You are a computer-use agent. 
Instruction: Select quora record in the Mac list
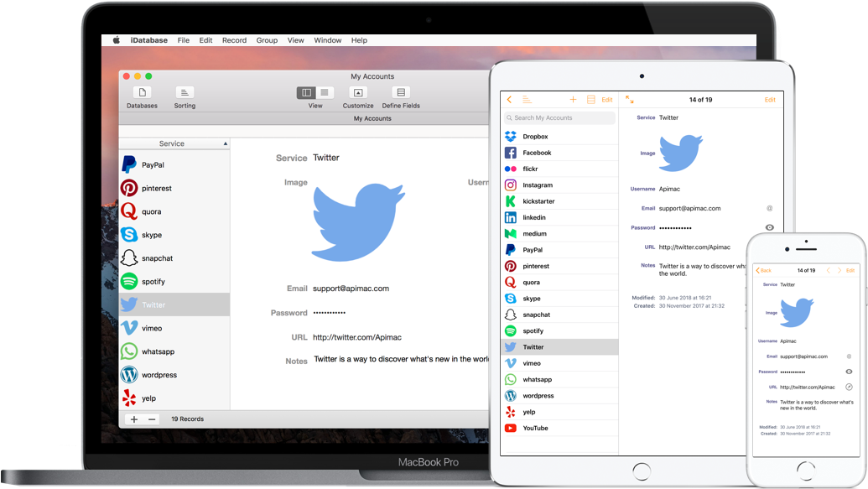point(174,211)
